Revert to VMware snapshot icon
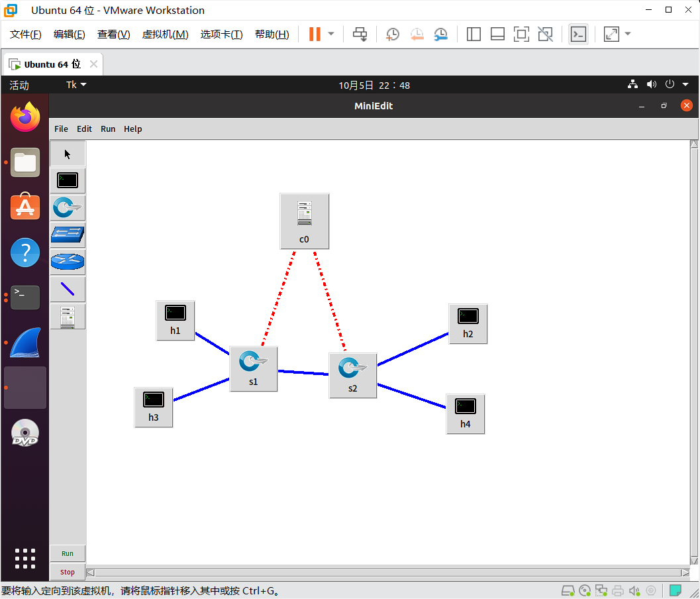Screen dimensions: 700x599 (417, 34)
